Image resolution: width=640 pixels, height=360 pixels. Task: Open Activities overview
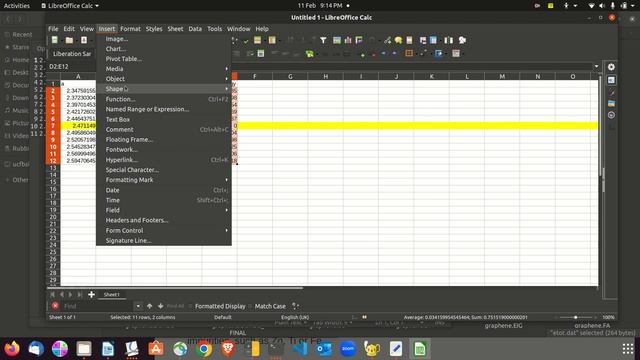[x=17, y=6]
